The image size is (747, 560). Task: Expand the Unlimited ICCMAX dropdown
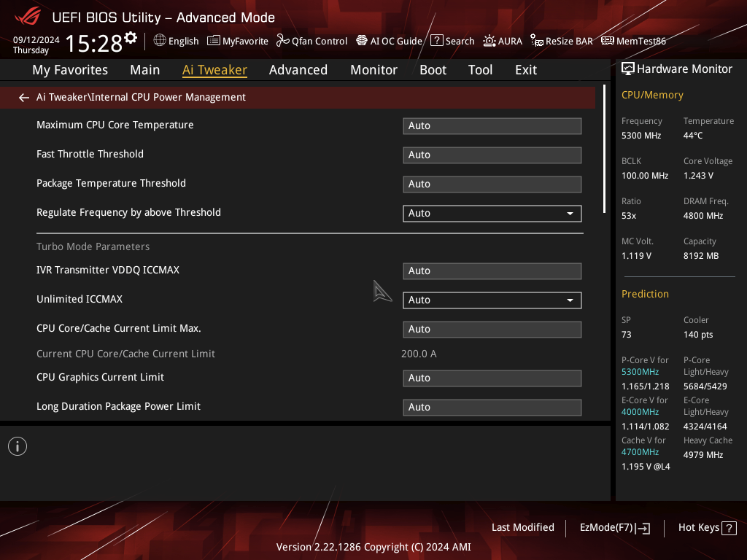point(492,300)
